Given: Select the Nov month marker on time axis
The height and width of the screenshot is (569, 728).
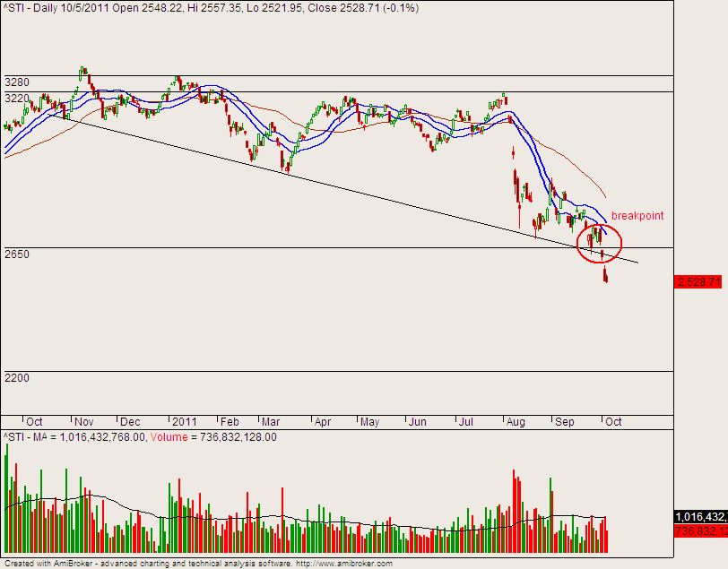Looking at the screenshot, I should (x=84, y=421).
